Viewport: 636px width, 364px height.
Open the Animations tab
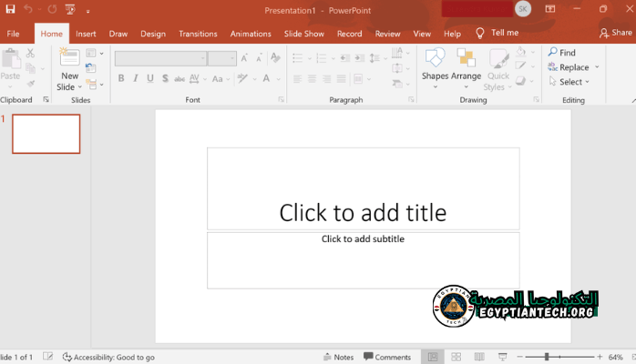coord(251,34)
